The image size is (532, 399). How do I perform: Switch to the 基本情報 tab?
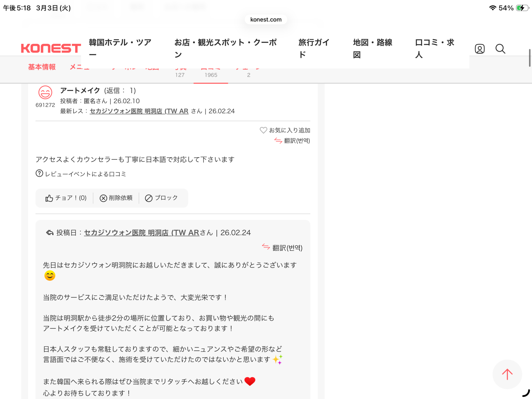tap(42, 67)
